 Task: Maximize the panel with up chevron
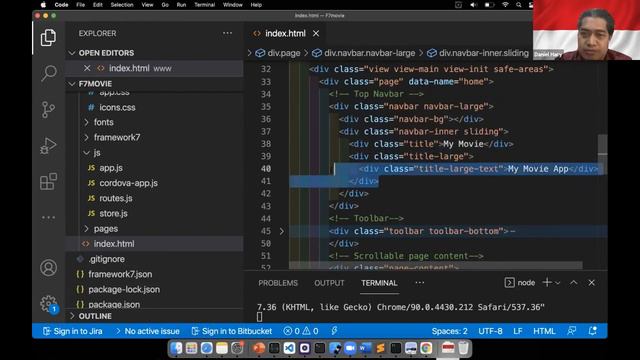pos(573,282)
